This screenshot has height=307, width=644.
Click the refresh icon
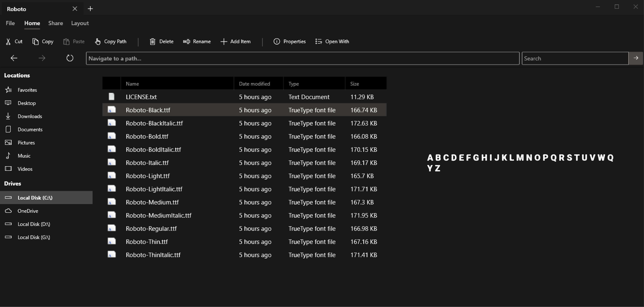[x=70, y=58]
